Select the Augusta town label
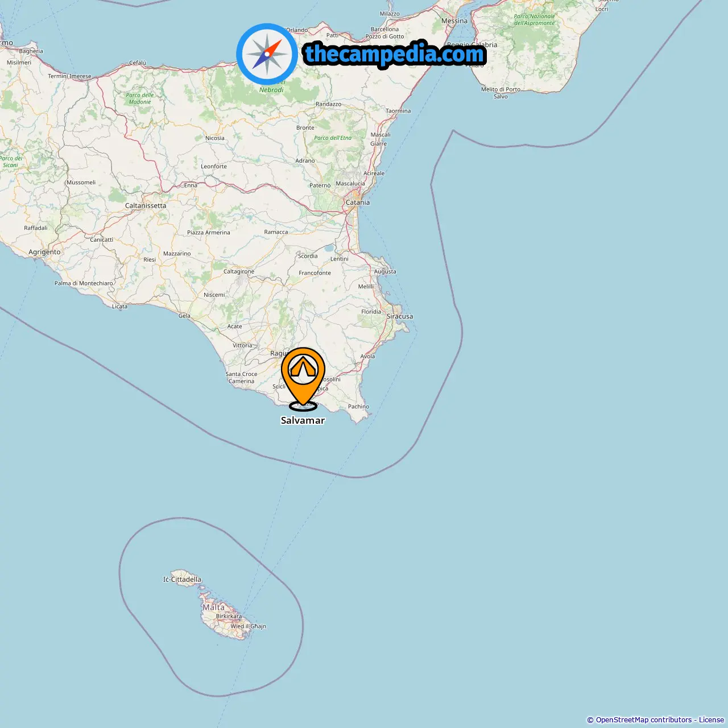 pyautogui.click(x=385, y=271)
